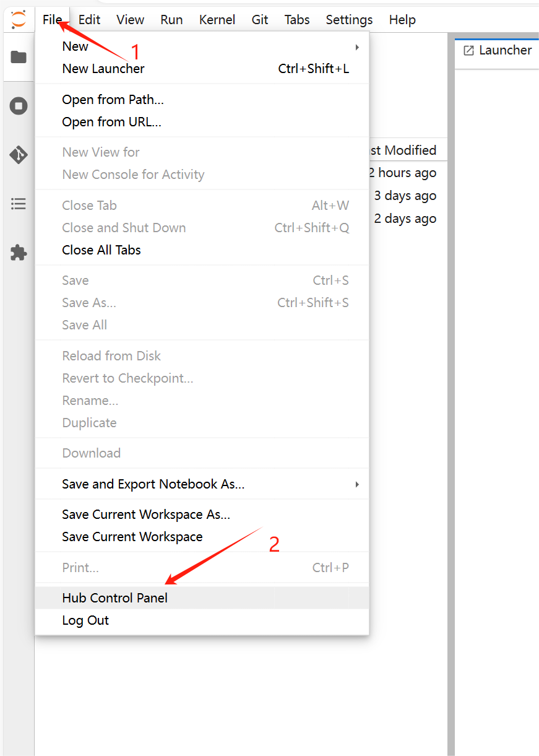Select Hub Control Panel menu entry

115,598
